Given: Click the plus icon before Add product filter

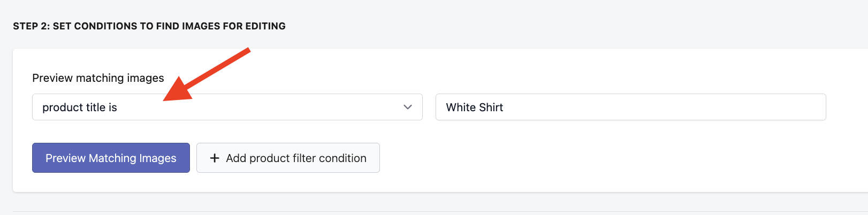Looking at the screenshot, I should [x=215, y=158].
